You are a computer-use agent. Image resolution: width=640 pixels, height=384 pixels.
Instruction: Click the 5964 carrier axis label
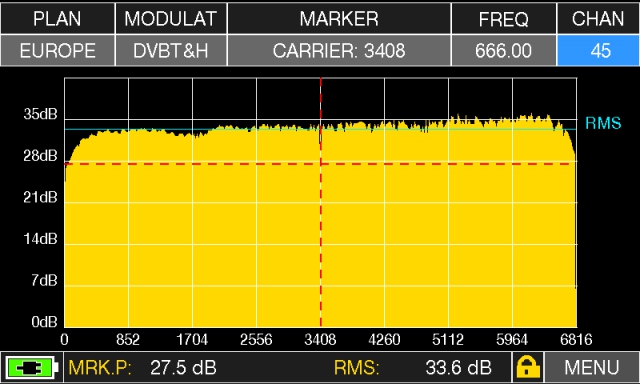(512, 340)
